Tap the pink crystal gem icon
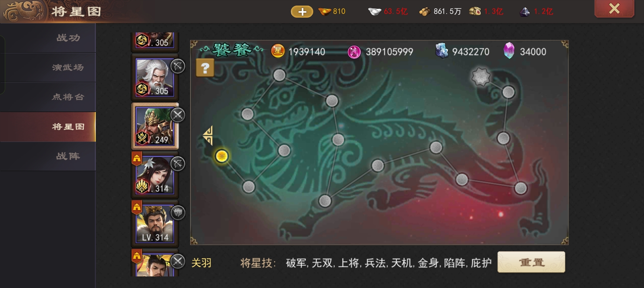The width and height of the screenshot is (644, 288). point(509,51)
